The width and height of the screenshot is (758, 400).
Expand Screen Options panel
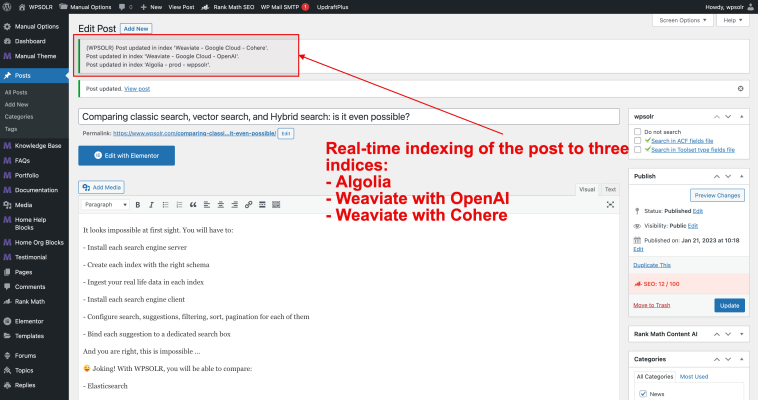(x=683, y=20)
